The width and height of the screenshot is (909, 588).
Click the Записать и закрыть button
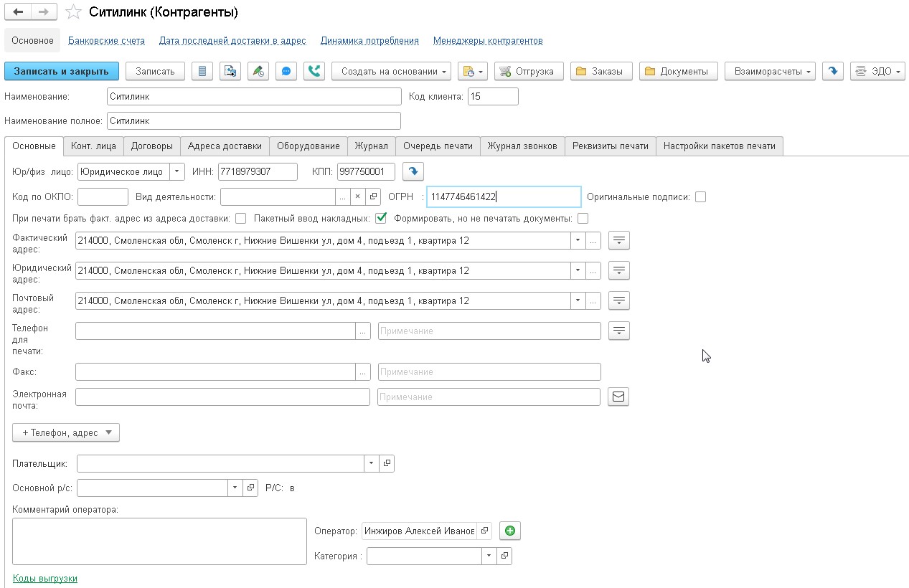coord(62,71)
